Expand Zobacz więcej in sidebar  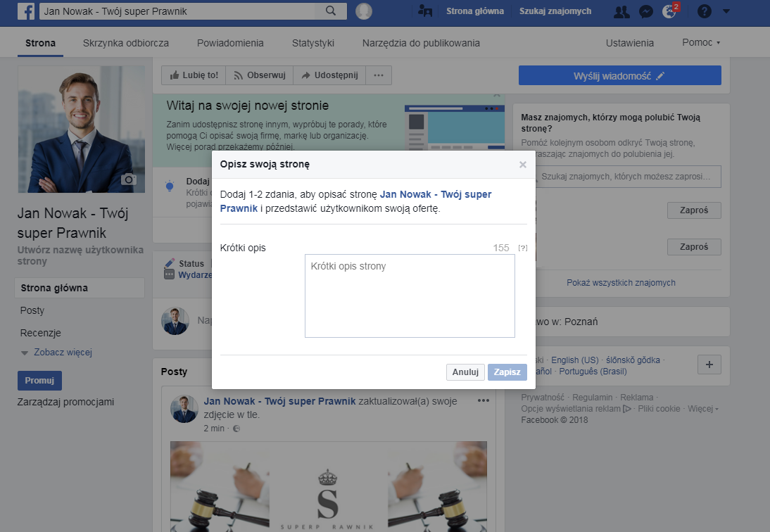coord(63,353)
